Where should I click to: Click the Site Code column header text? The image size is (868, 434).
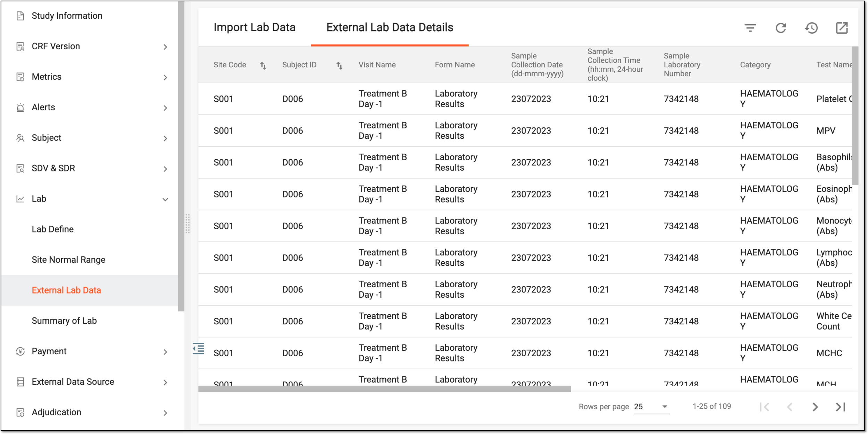click(229, 65)
